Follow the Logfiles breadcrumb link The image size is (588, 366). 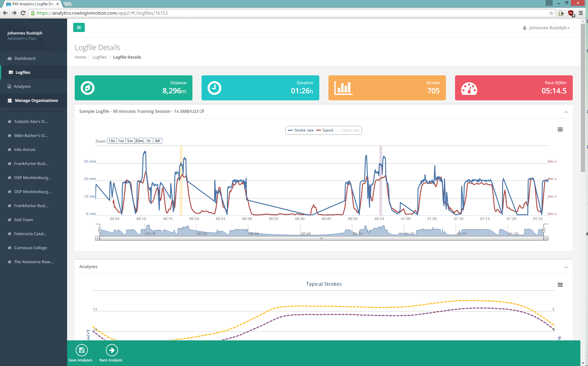[x=99, y=57]
